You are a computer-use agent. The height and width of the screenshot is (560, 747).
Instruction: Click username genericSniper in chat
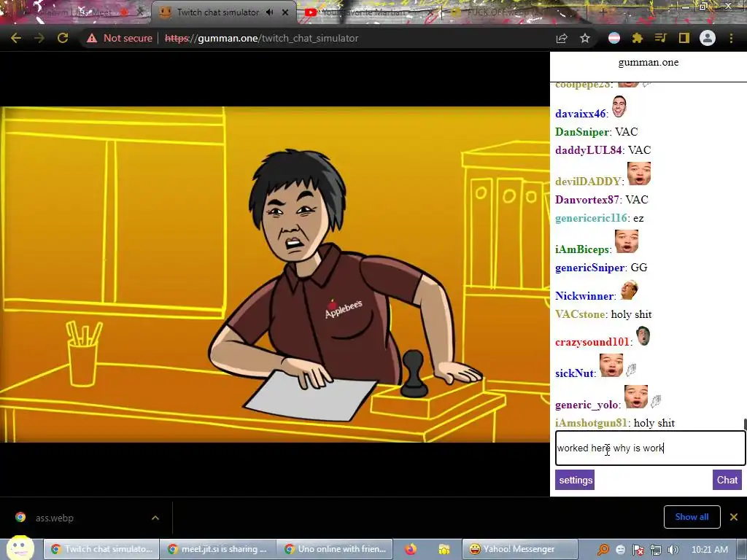589,268
